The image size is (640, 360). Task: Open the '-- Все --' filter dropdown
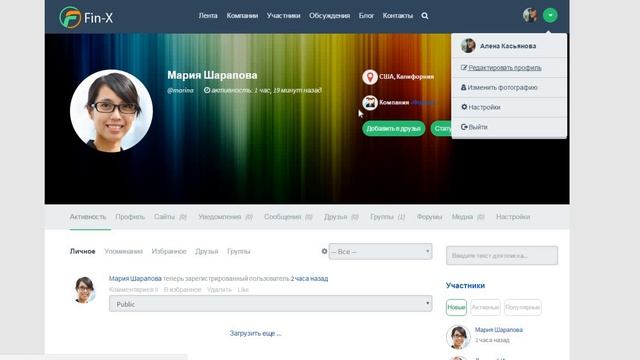pyautogui.click(x=380, y=251)
